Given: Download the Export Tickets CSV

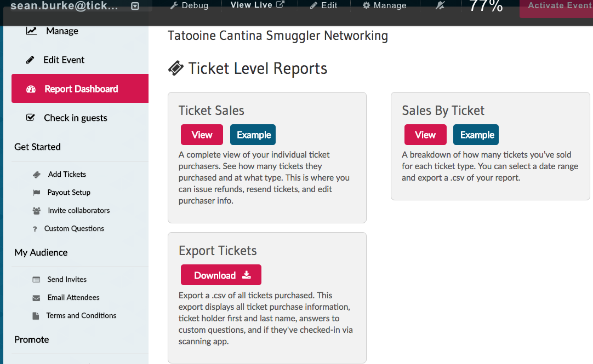Looking at the screenshot, I should coord(221,275).
